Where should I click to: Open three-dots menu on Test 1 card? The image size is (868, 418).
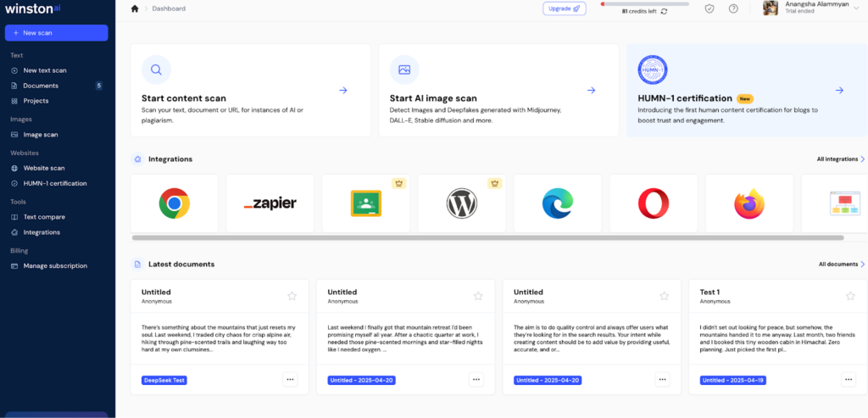pyautogui.click(x=848, y=379)
